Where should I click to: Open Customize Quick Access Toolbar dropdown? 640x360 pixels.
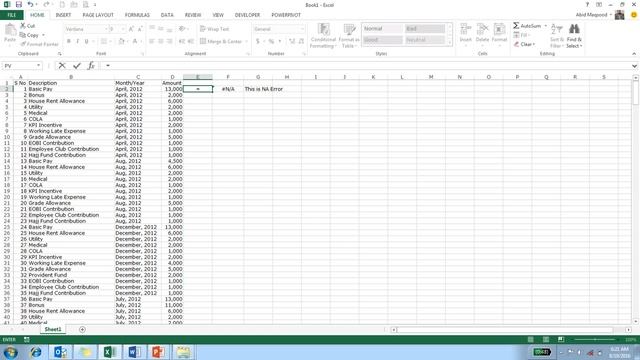point(95,4)
